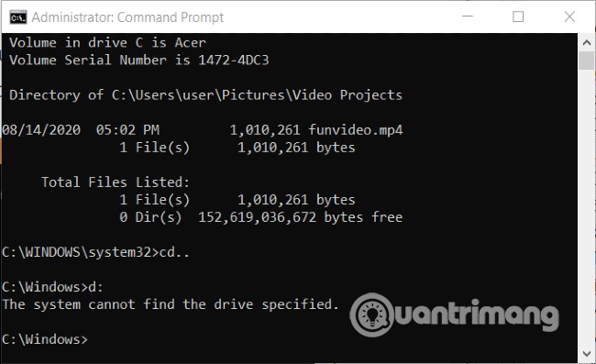Click the scrollbar down arrow
Screen dimensions: 596x364
point(586,353)
